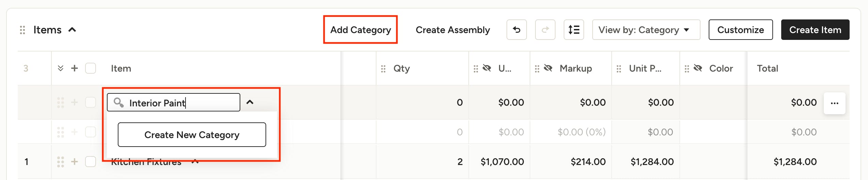Screen dimensions: 868x180
Task: Collapse the Items section chevron
Action: point(72,30)
